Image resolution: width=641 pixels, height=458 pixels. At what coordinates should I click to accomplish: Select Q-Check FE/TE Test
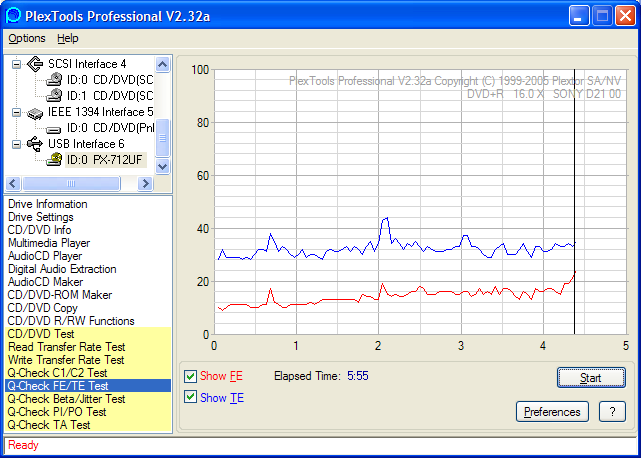click(88, 386)
